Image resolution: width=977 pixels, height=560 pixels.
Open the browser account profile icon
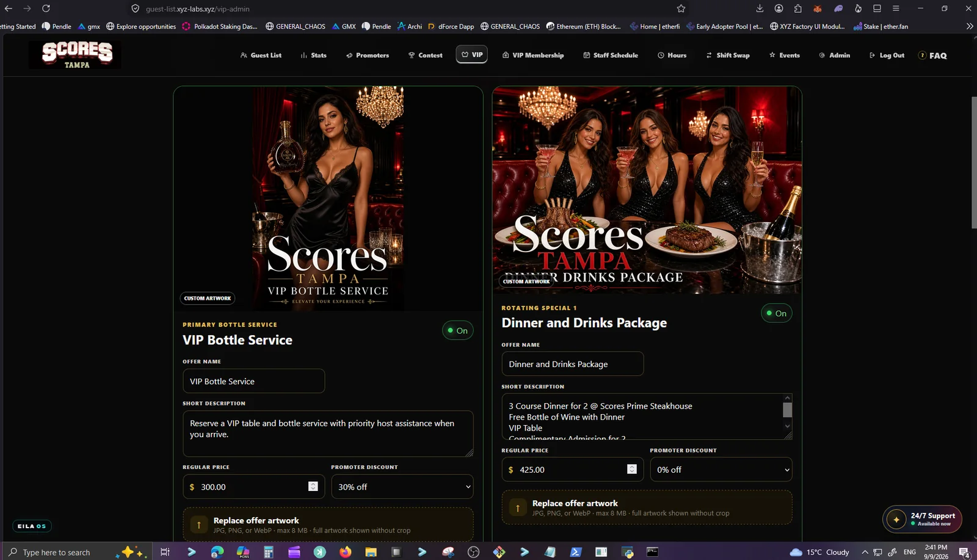779,9
